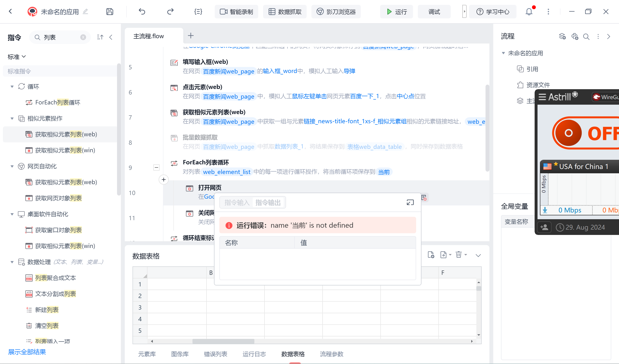Click 展示全部结果 link
This screenshot has height=364, width=619.
point(27,352)
